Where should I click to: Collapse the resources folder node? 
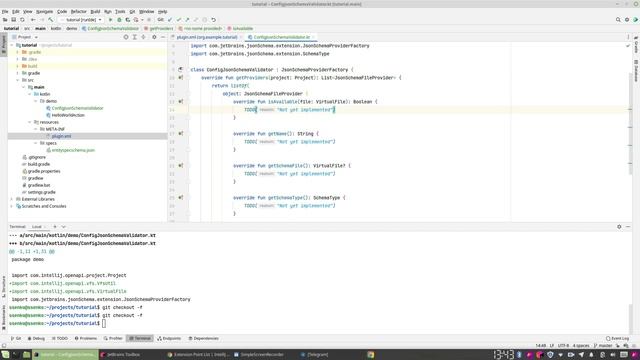29,122
